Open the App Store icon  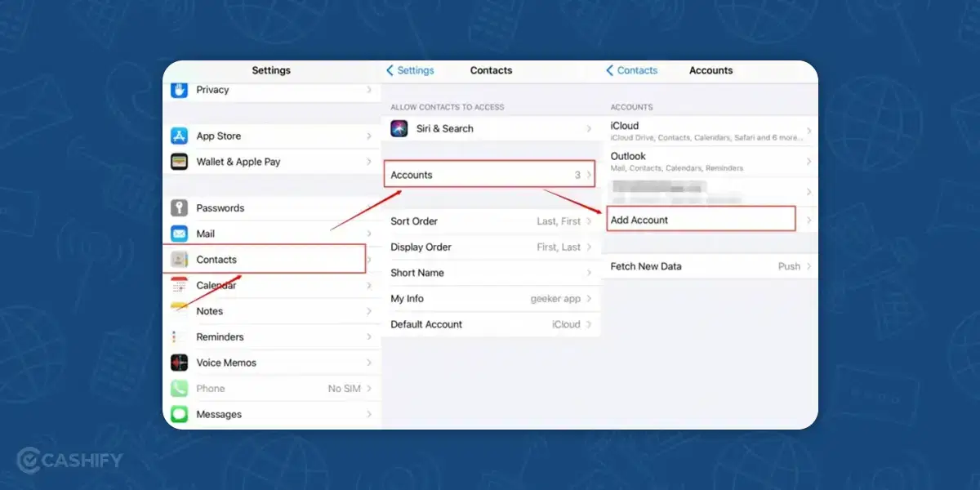(179, 136)
